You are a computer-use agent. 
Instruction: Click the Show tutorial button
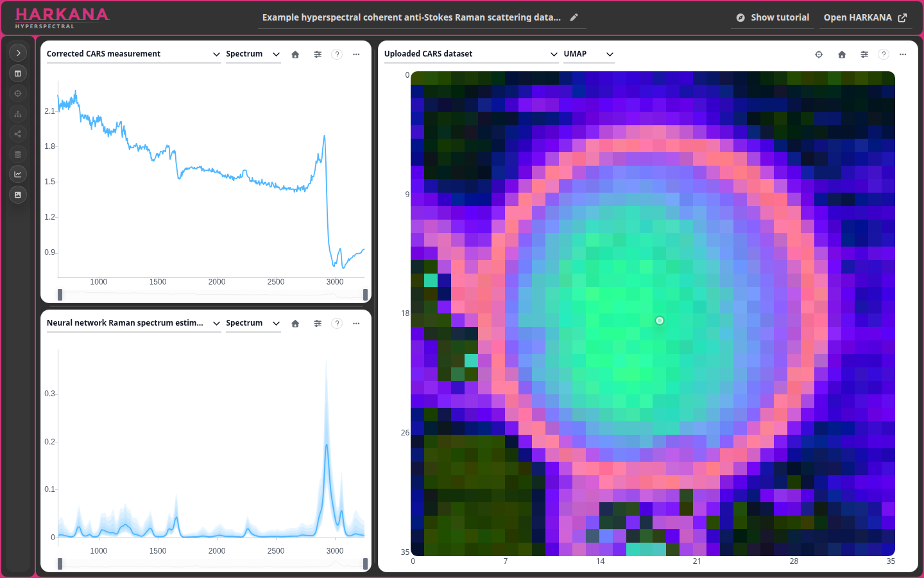pyautogui.click(x=773, y=17)
